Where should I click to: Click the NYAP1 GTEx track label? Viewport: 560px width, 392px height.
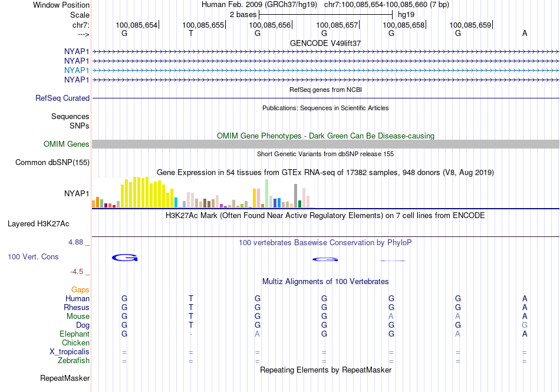tap(77, 193)
